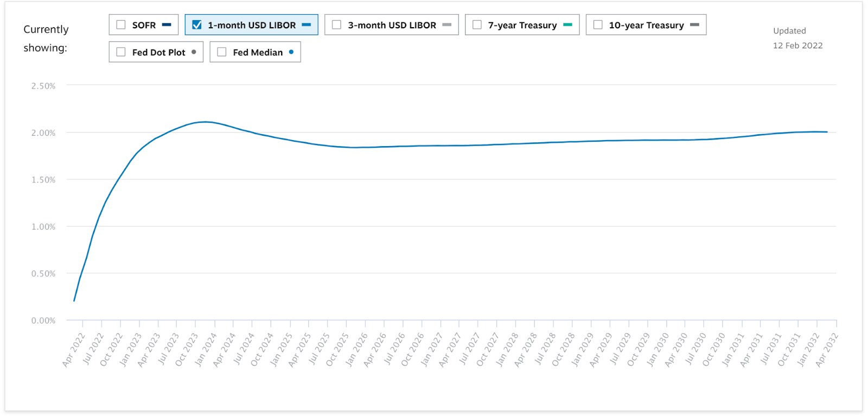The image size is (868, 416).
Task: Turn on the 10-year Treasury checkbox
Action: click(x=598, y=25)
